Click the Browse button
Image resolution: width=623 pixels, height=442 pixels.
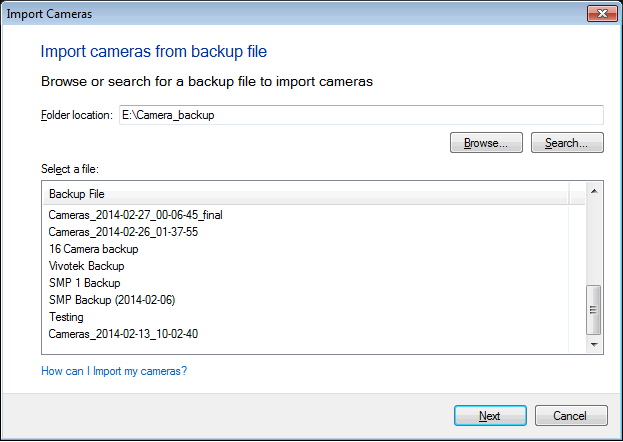(x=486, y=143)
